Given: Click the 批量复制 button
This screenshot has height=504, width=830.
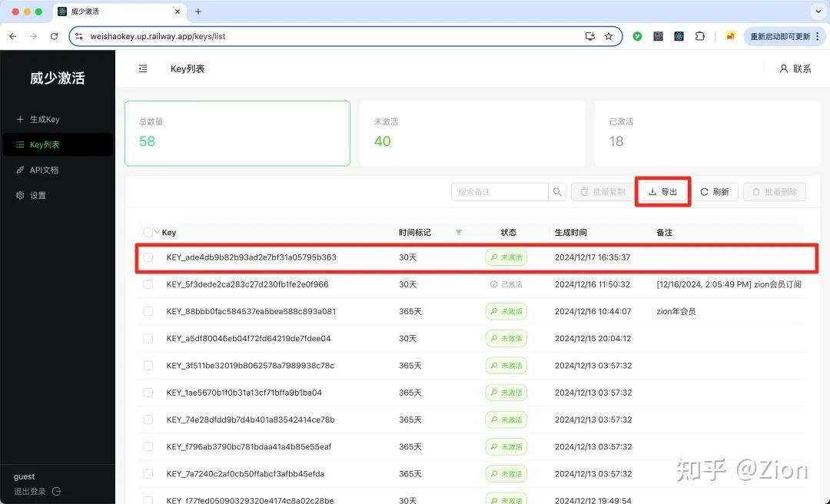Looking at the screenshot, I should 603,191.
